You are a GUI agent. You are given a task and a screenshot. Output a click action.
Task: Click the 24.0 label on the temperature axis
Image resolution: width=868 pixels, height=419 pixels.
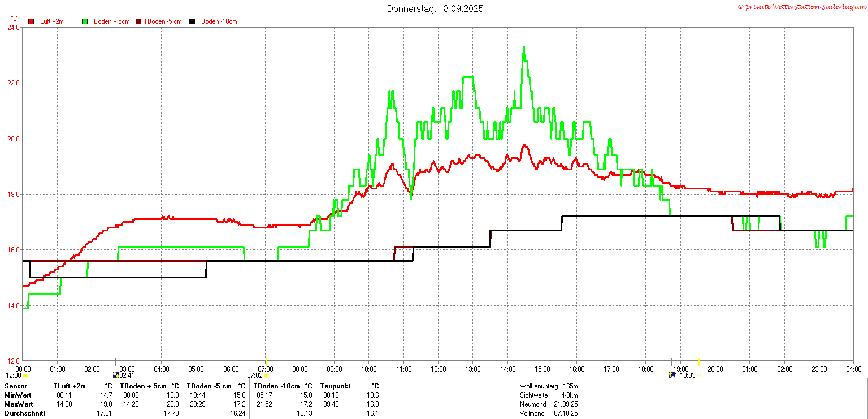point(13,27)
